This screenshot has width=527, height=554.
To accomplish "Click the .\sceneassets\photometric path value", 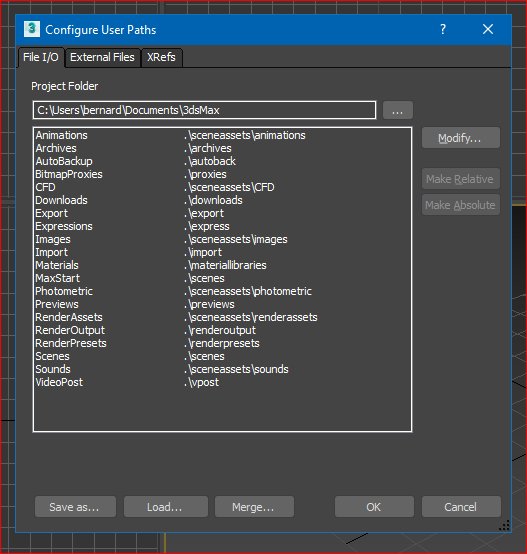I will click(248, 291).
